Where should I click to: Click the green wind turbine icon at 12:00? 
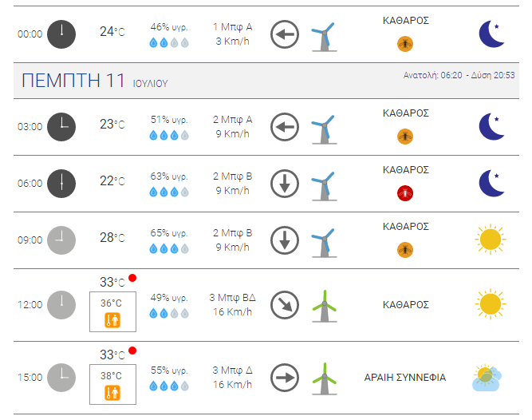pyautogui.click(x=325, y=306)
